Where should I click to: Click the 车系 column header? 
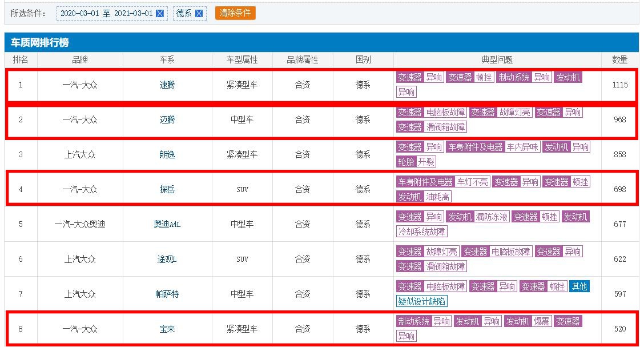(x=167, y=60)
